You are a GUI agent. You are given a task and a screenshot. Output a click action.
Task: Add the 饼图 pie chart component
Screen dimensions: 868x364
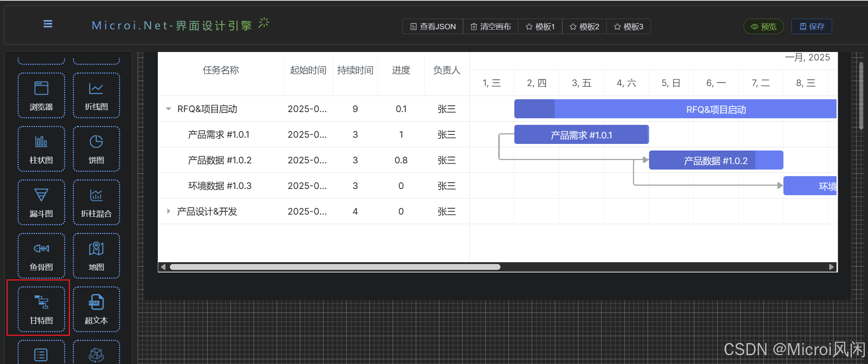(x=96, y=149)
